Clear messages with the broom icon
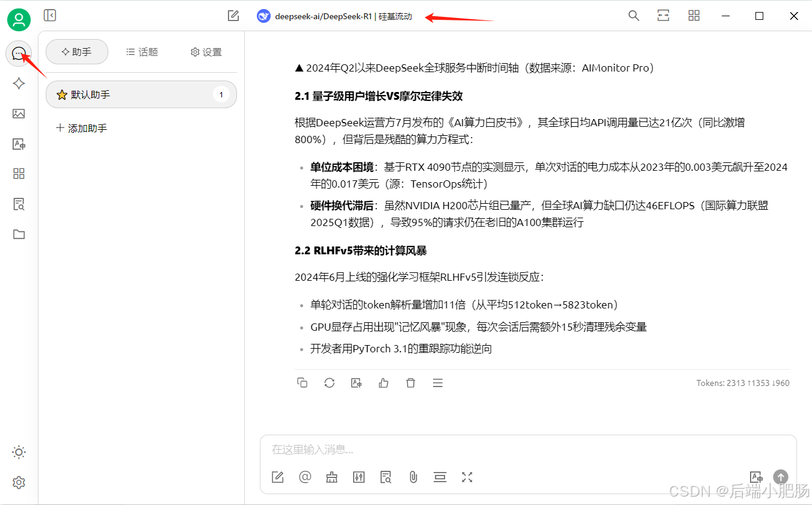This screenshot has height=505, width=812. tap(332, 477)
